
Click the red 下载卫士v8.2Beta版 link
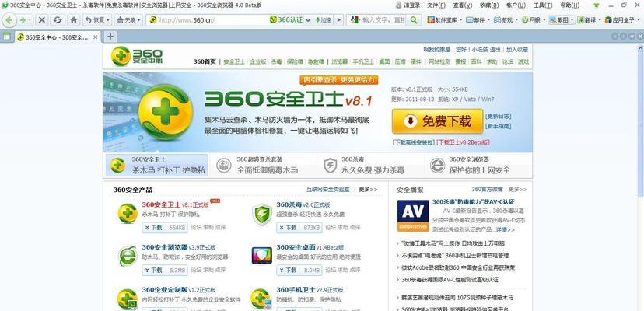click(x=463, y=142)
